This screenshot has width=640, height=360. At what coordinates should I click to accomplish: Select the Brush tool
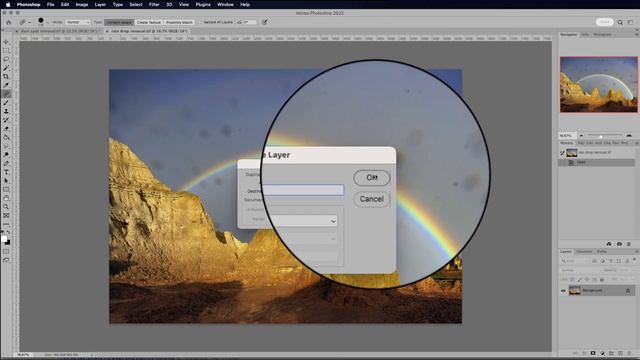(6, 102)
